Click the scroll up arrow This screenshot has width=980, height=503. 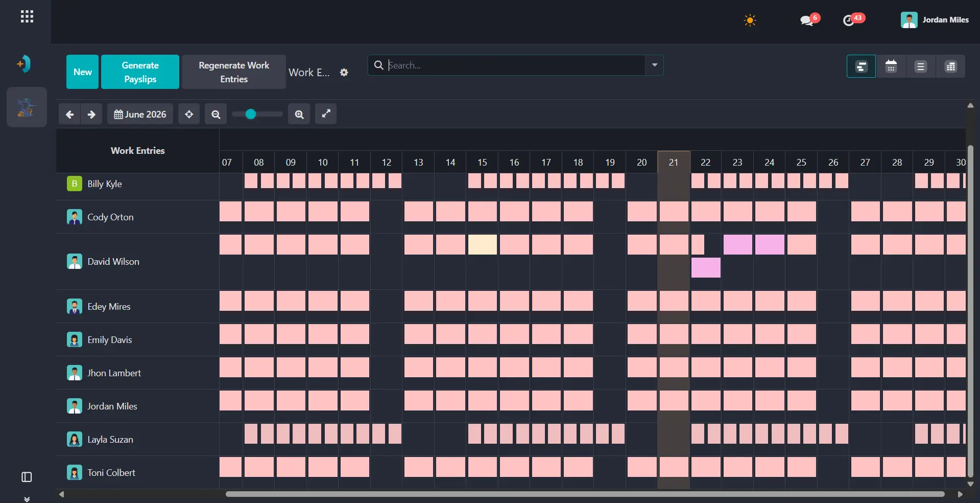click(x=970, y=105)
